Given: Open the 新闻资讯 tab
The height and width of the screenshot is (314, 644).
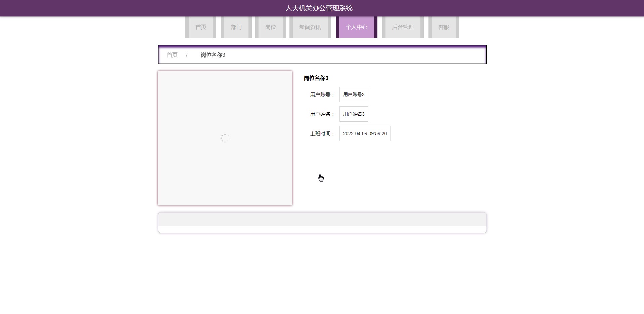Looking at the screenshot, I should (x=310, y=27).
